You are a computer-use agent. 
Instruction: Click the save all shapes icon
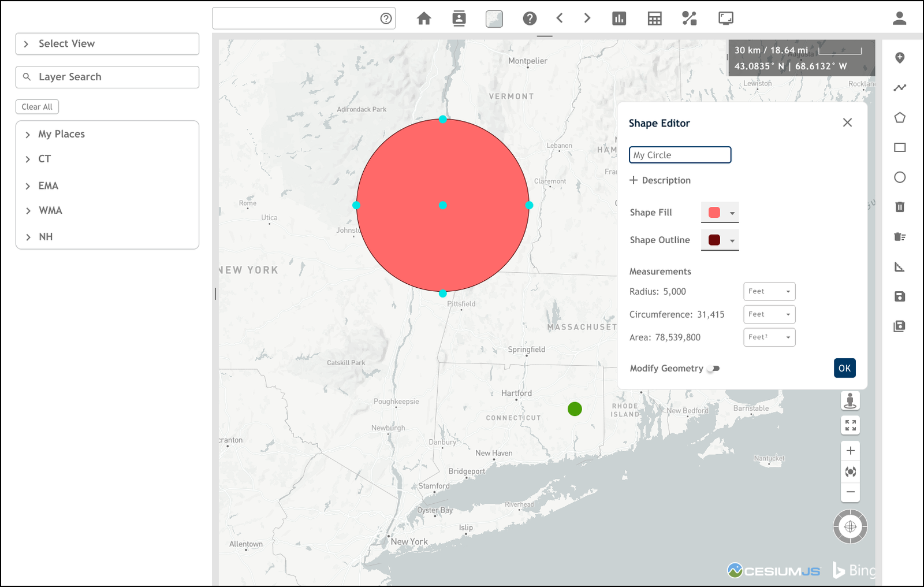(900, 326)
